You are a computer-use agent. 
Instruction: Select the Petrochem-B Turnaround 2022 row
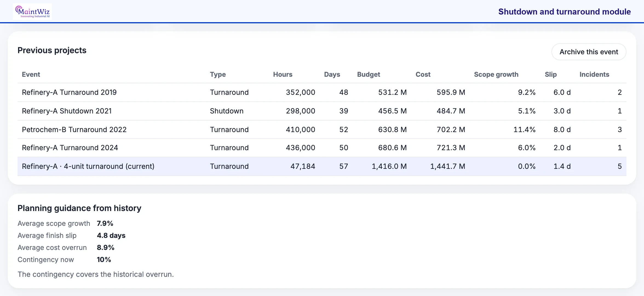(x=322, y=129)
